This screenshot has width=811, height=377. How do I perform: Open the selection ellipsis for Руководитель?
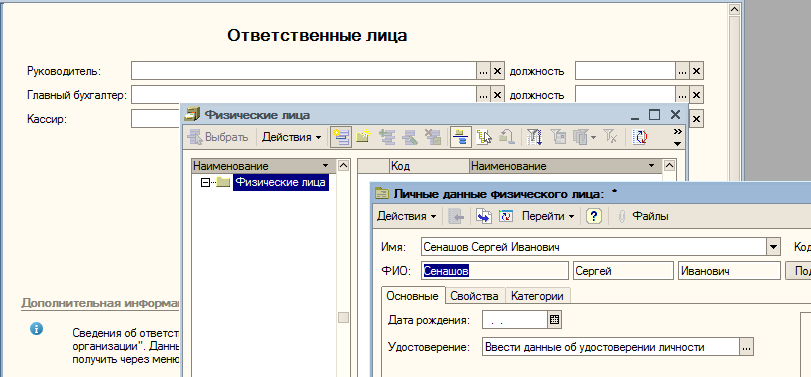point(483,71)
